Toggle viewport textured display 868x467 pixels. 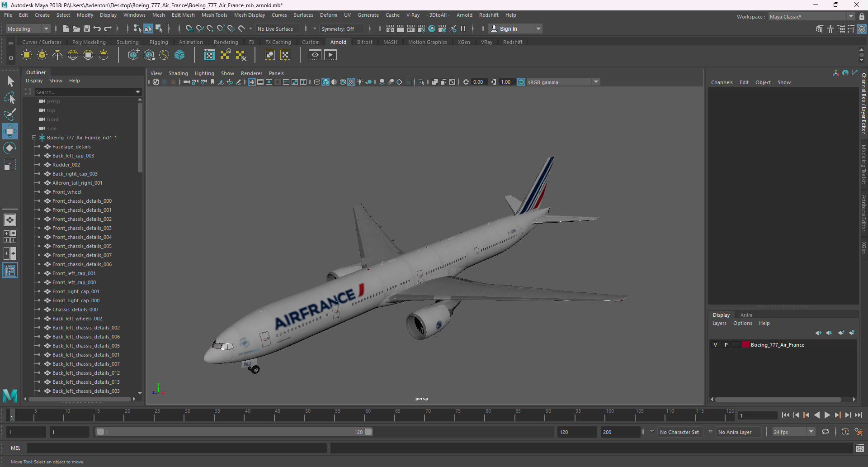tap(351, 82)
